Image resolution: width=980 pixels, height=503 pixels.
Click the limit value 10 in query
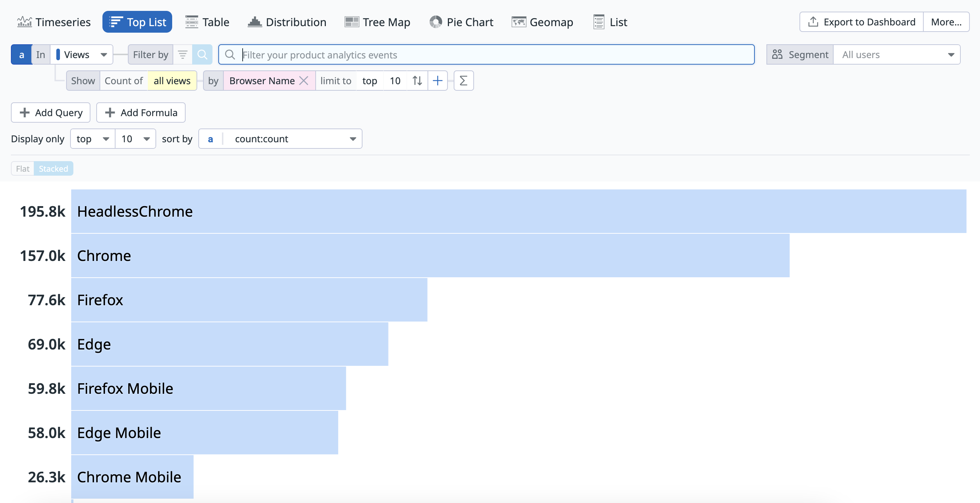tap(395, 81)
